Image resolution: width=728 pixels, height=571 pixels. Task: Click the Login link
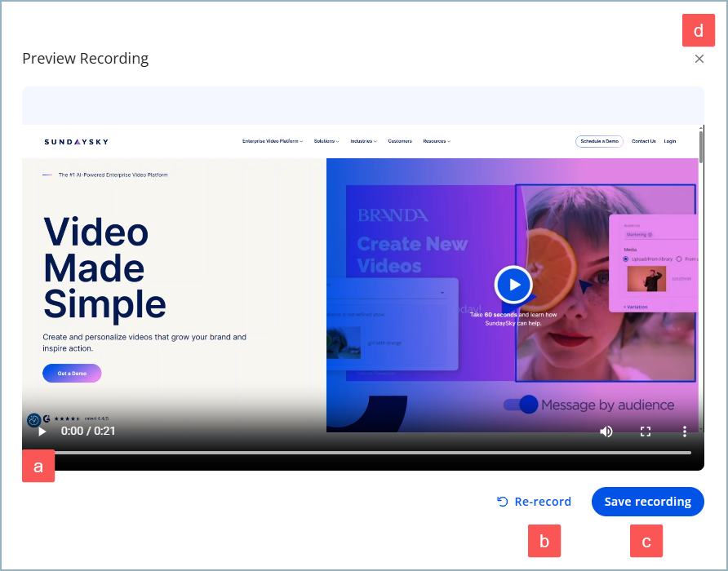tap(669, 141)
